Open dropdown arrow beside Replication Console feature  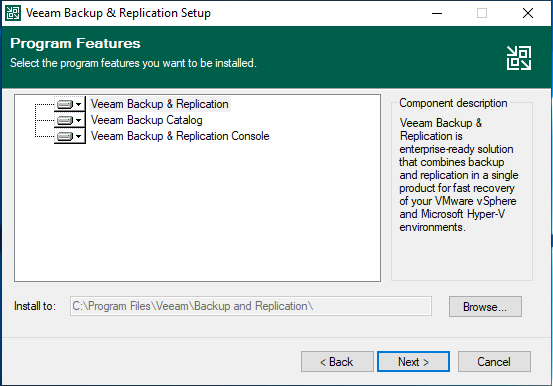(79, 136)
